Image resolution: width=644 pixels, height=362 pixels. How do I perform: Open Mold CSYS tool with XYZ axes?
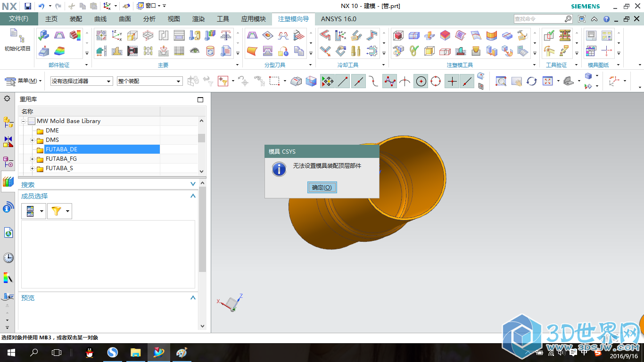[116, 35]
